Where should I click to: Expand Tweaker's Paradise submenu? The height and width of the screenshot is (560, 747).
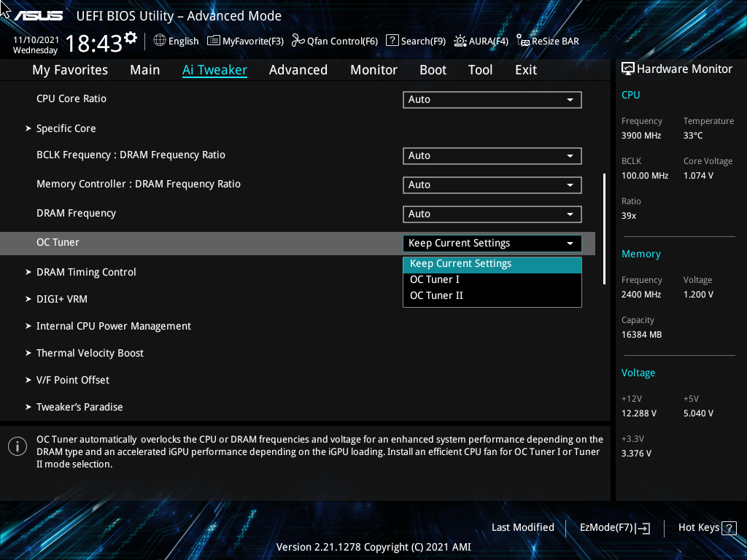point(79,407)
